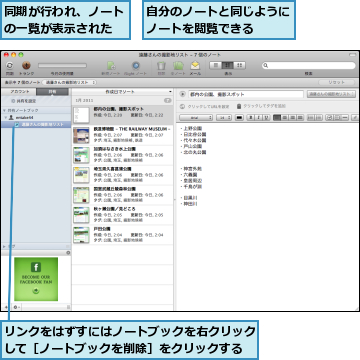360x360 pixels.
Task: Click the gear icon above the Facebook ad
Action: pos(68,253)
